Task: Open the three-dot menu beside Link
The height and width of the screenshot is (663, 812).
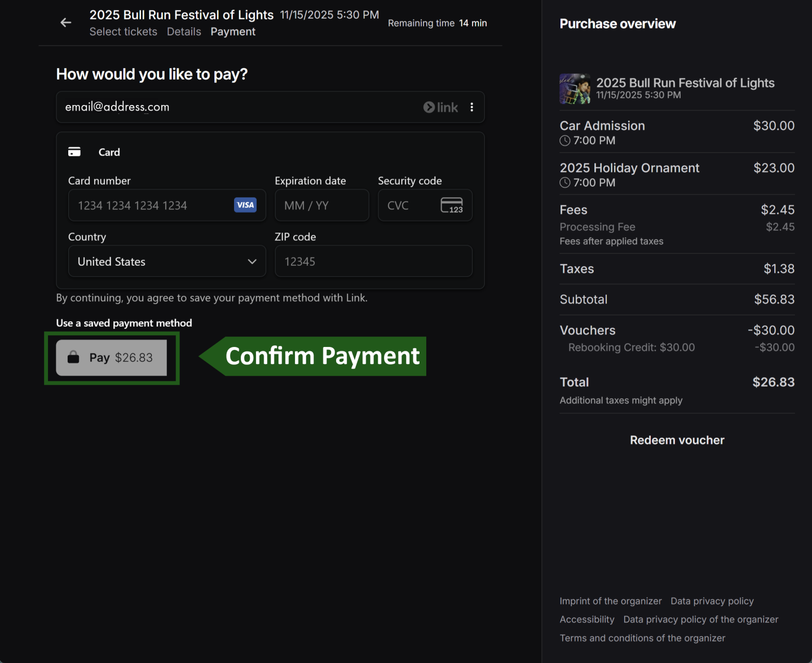Action: 472,107
